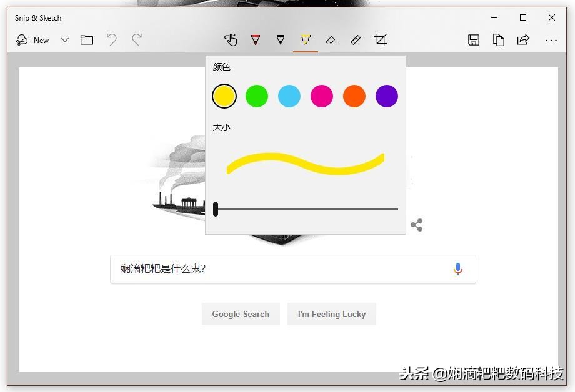Choose the green highlighter color
This screenshot has width=575, height=392.
pyautogui.click(x=257, y=96)
